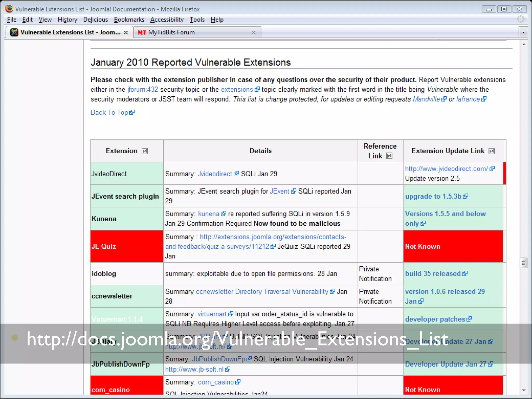Select the JvideoDirect extension cell
This screenshot has height=399, width=532.
127,174
